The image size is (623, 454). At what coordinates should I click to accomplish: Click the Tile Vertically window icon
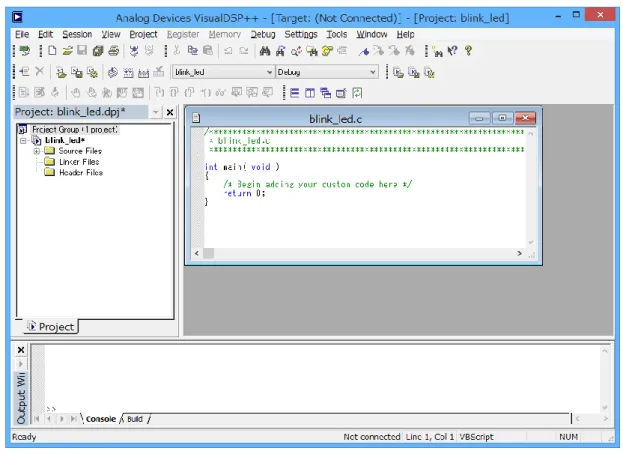[x=310, y=93]
